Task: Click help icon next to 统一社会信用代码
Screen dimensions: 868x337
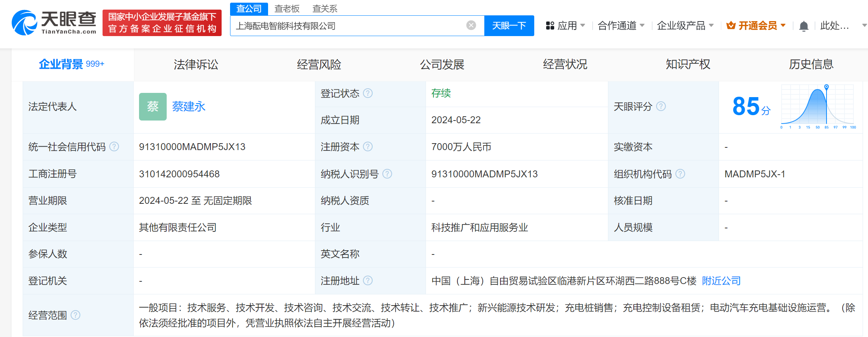Action: point(114,147)
